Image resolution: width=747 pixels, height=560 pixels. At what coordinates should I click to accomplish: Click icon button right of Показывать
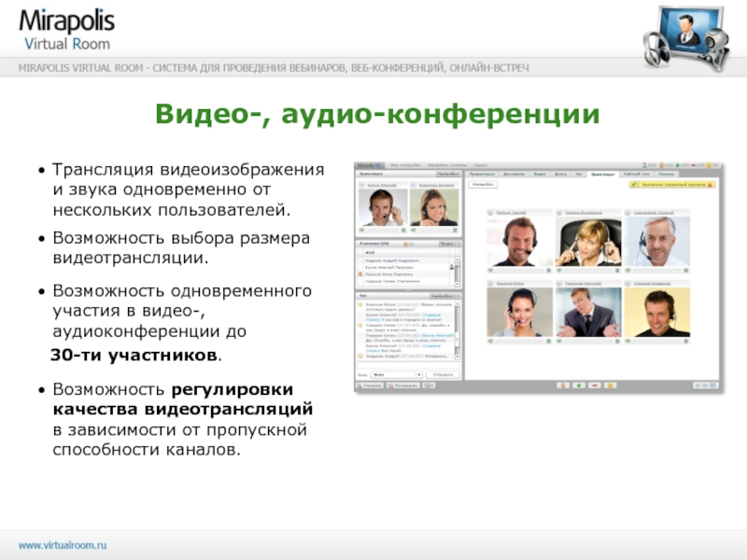pos(429,385)
